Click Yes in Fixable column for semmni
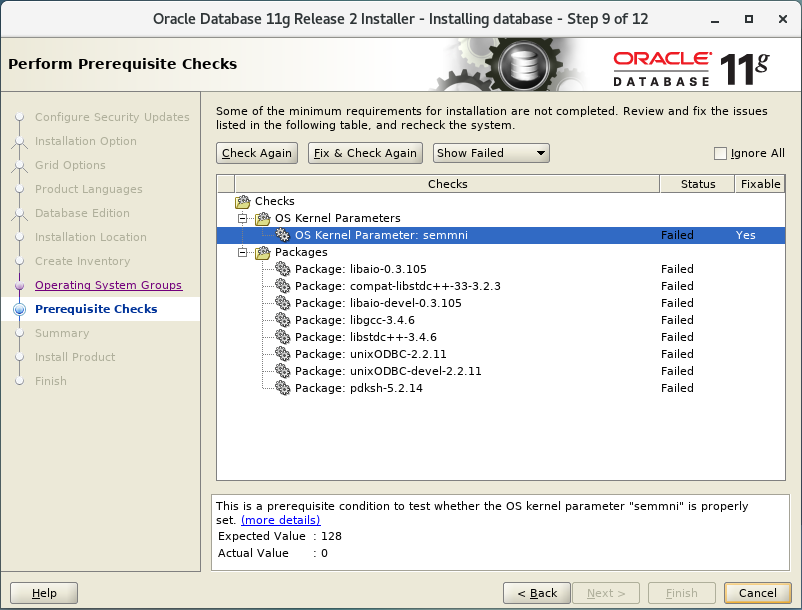 tap(745, 235)
